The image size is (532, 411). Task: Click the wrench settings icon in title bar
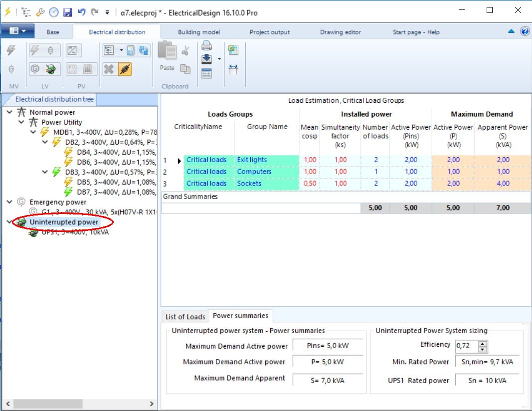(40, 12)
